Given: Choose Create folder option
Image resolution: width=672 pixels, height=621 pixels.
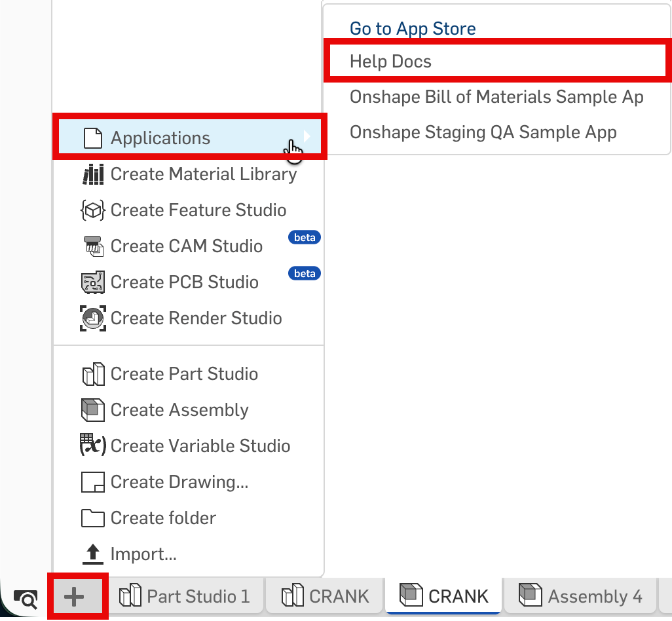Looking at the screenshot, I should (x=189, y=517).
